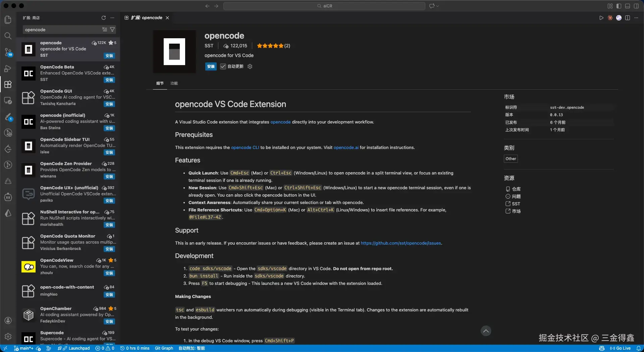Viewport: 644px width, 352px height.
Task: Click the opencode search input field
Action: (x=62, y=30)
